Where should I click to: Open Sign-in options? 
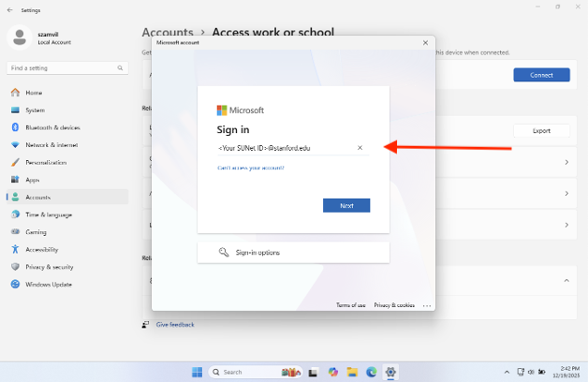(x=257, y=252)
